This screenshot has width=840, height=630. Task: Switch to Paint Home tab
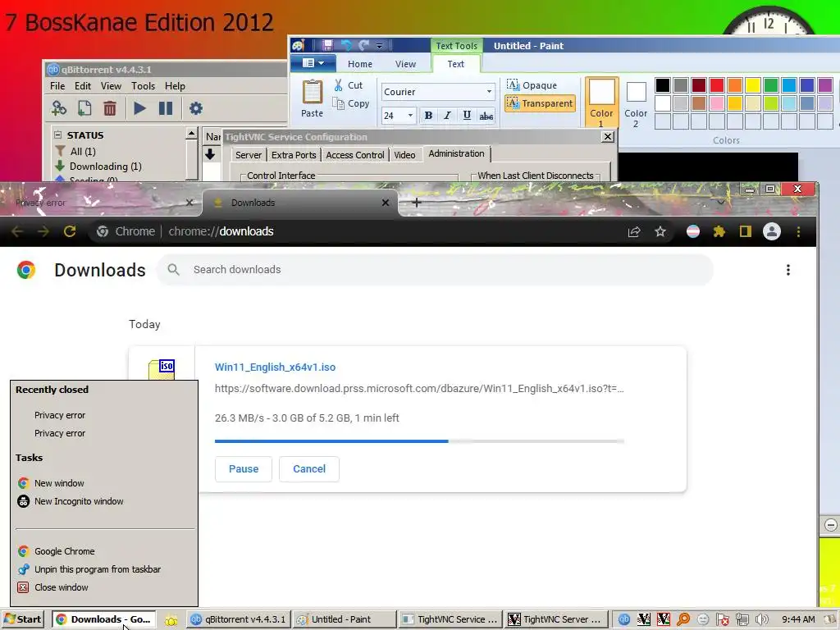(x=360, y=64)
